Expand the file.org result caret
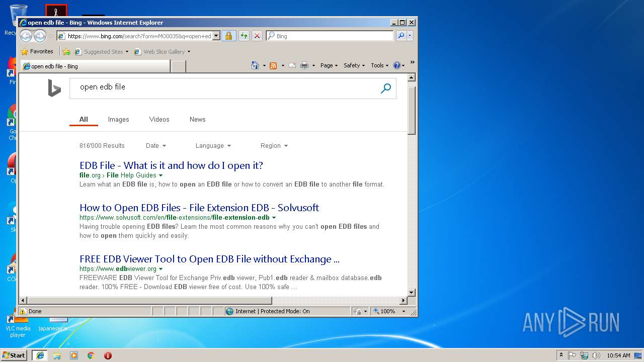The height and width of the screenshot is (362, 644). click(x=161, y=175)
